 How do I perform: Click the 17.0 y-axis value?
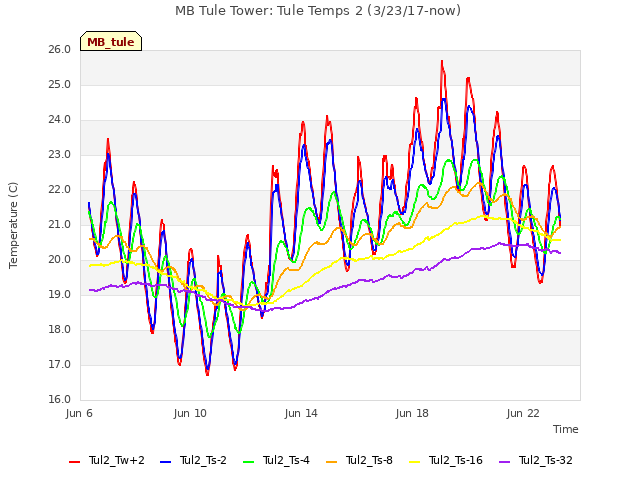coord(60,364)
